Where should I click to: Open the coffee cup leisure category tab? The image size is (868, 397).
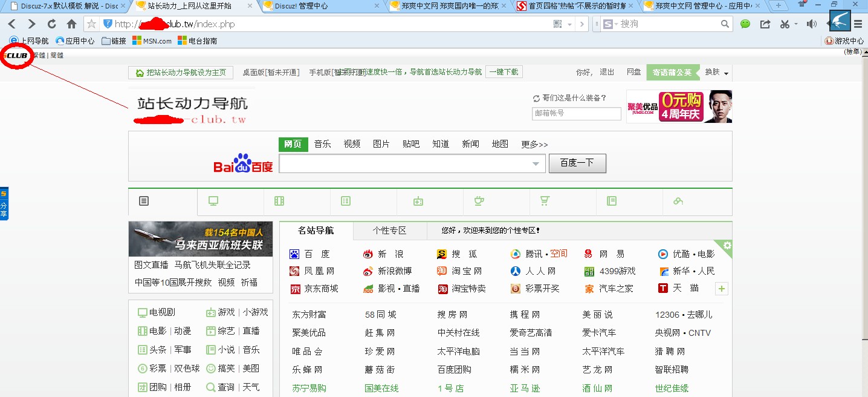479,201
